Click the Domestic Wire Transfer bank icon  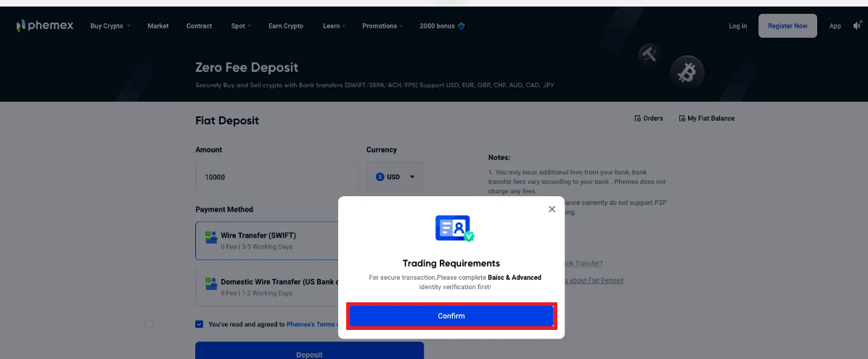211,283
